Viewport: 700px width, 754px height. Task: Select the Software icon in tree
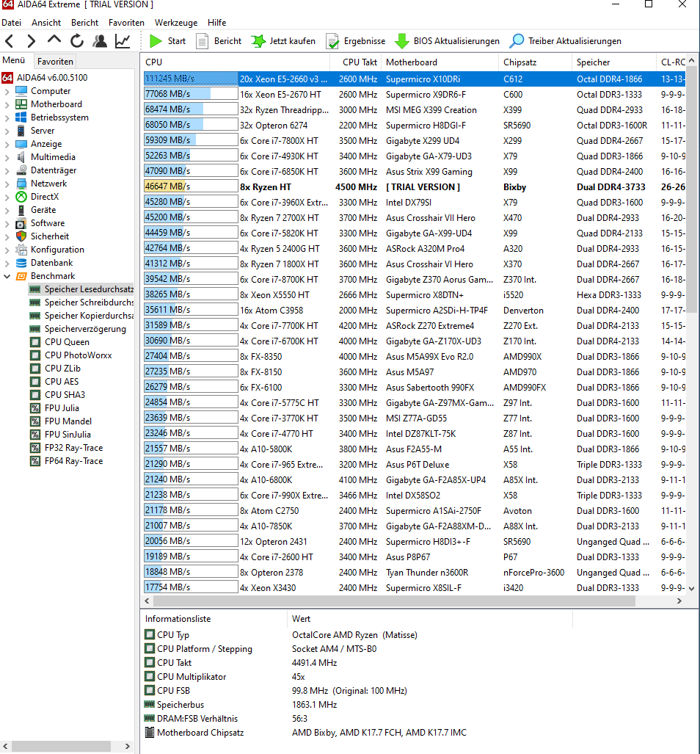pos(21,224)
